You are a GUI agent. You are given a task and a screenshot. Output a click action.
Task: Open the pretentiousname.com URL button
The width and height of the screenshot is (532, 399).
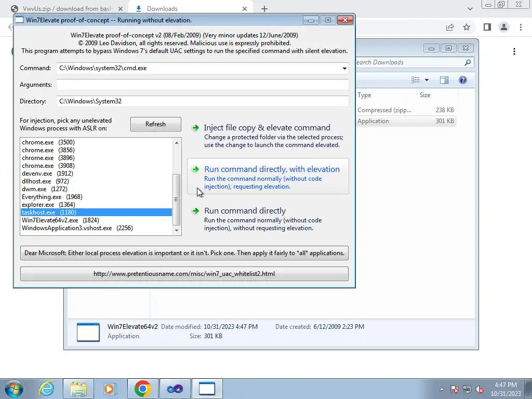tap(184, 274)
